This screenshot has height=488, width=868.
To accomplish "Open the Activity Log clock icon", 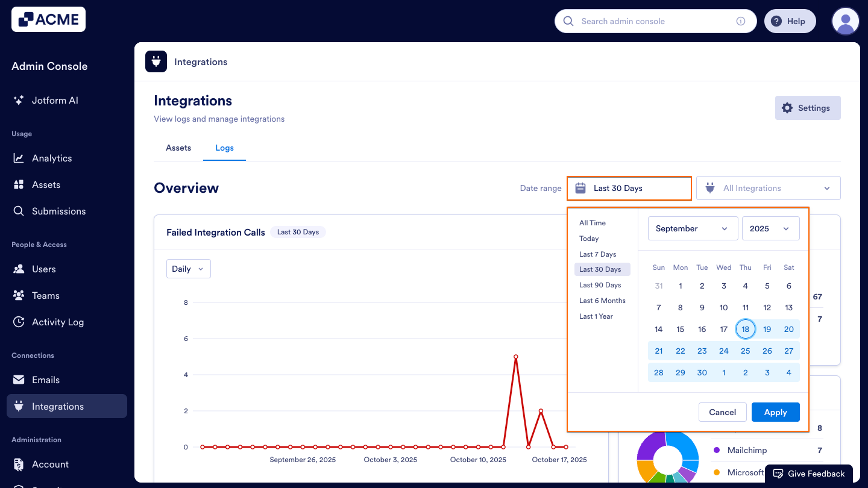I will (19, 322).
